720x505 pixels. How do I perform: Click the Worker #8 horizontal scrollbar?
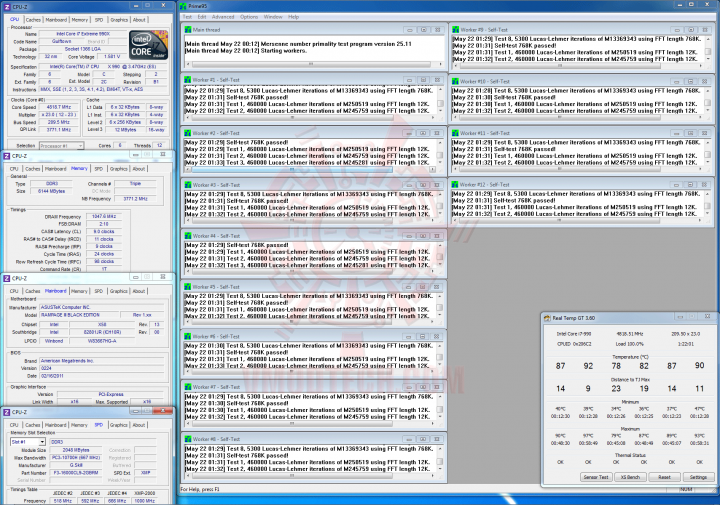click(x=312, y=476)
